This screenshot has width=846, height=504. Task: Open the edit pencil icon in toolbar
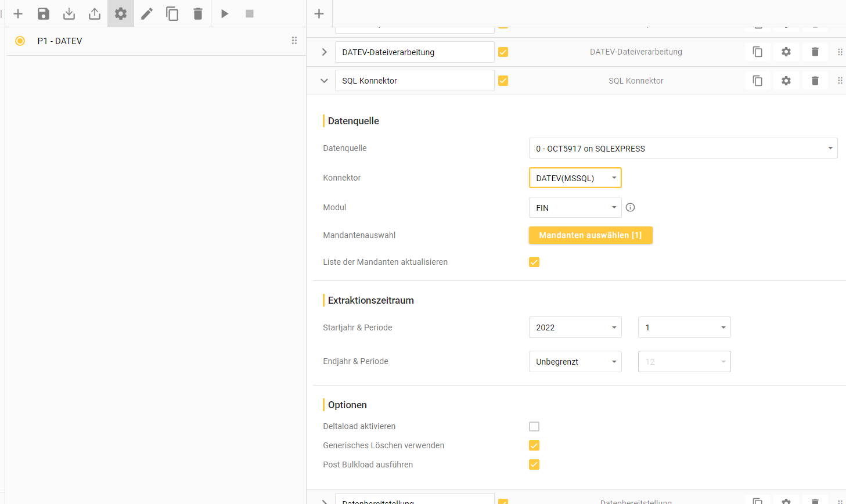point(146,13)
